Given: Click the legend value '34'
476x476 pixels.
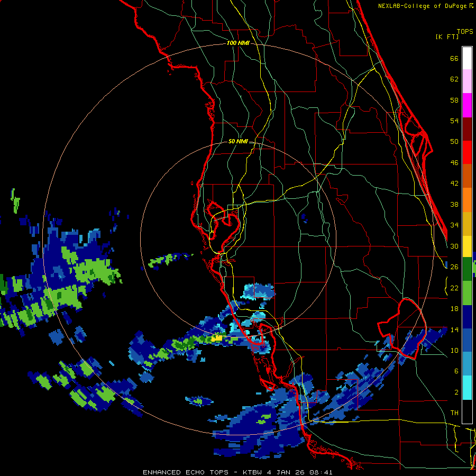Looking at the screenshot, I should [454, 225].
